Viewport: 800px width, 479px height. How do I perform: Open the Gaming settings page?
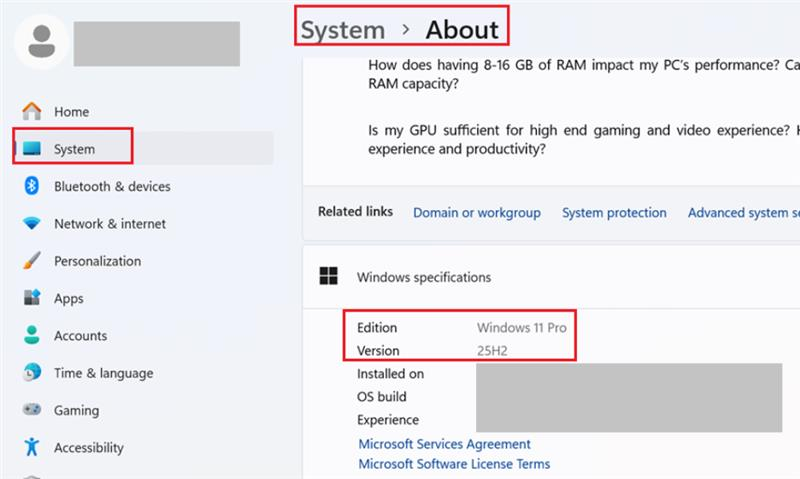coord(77,410)
